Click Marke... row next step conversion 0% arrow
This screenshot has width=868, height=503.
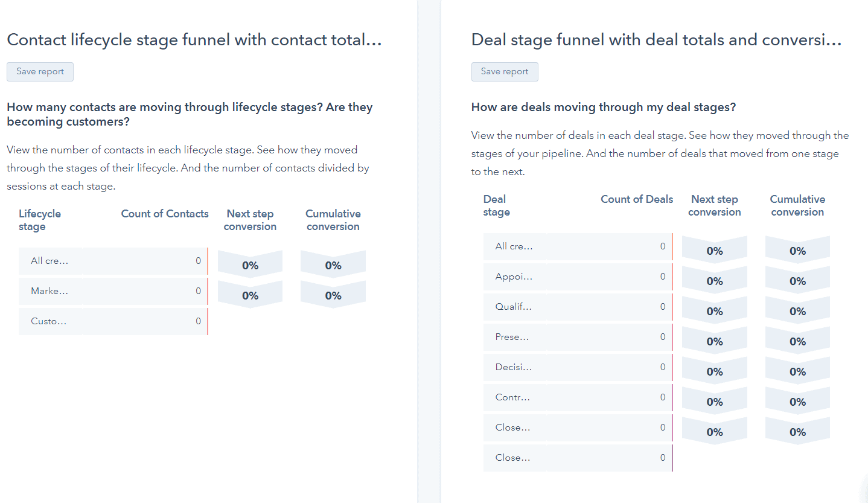(x=250, y=295)
